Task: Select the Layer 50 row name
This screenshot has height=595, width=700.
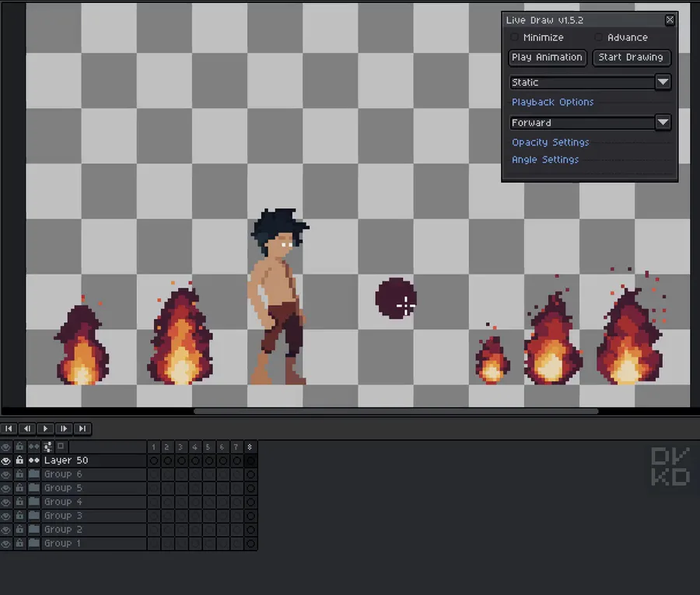Action: (x=66, y=460)
